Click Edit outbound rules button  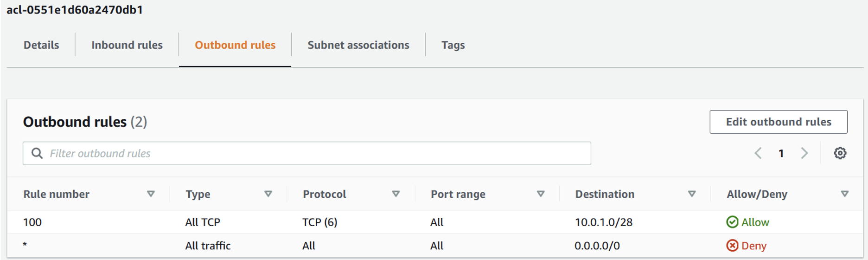coord(779,122)
